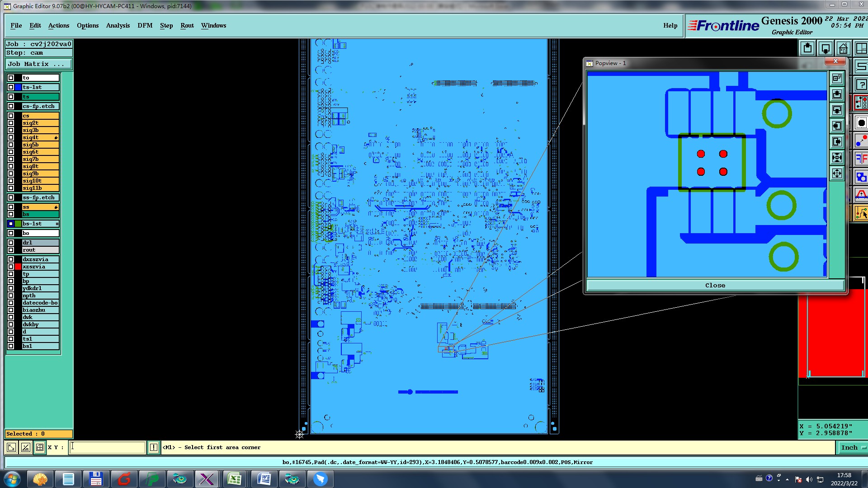Click the question mark help tool icon
The width and height of the screenshot is (868, 488).
[x=861, y=84]
